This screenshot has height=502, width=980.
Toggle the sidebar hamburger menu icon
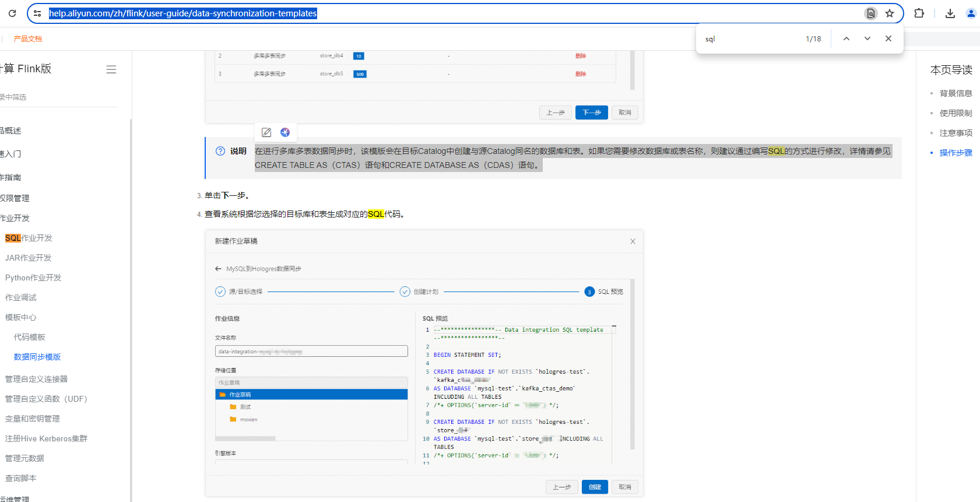coord(111,69)
